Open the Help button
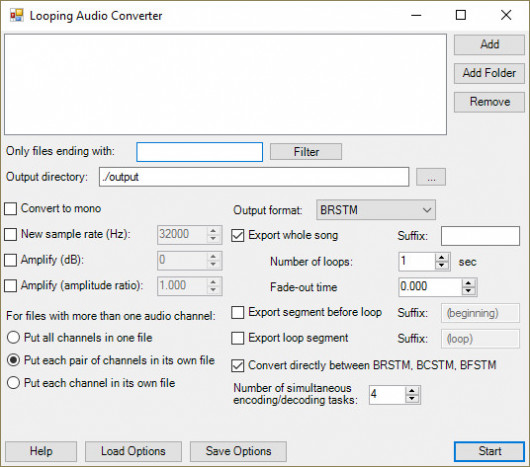Screen dimensions: 530x467 tap(41, 451)
